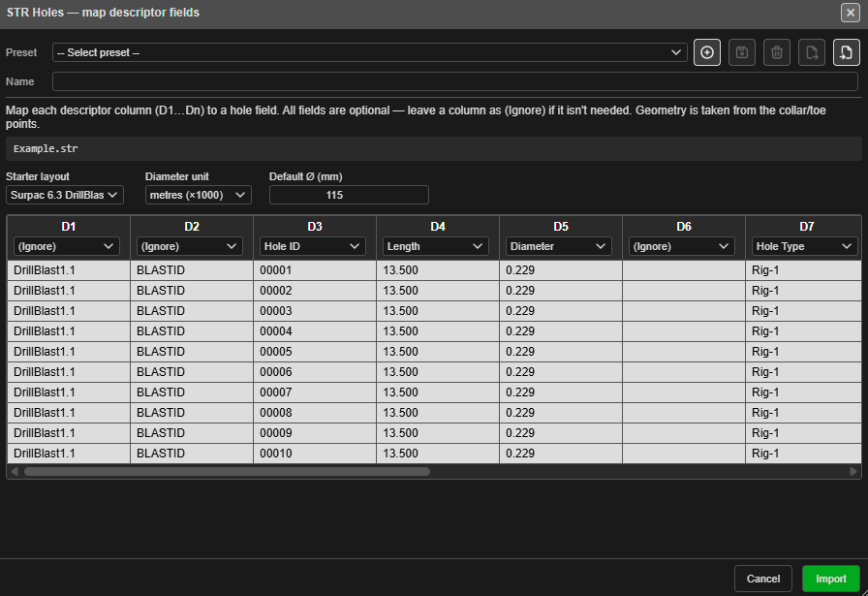Click hole ID cell 00005
The height and width of the screenshot is (596, 868).
315,352
